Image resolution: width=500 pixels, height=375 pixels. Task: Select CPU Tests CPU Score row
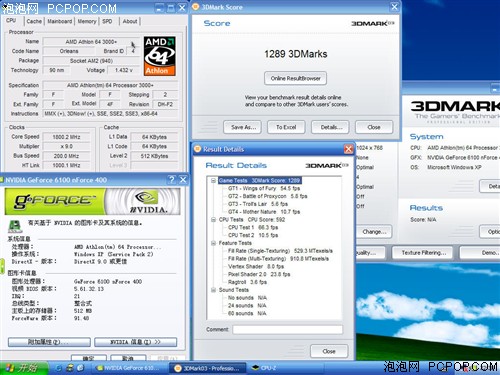click(252, 220)
